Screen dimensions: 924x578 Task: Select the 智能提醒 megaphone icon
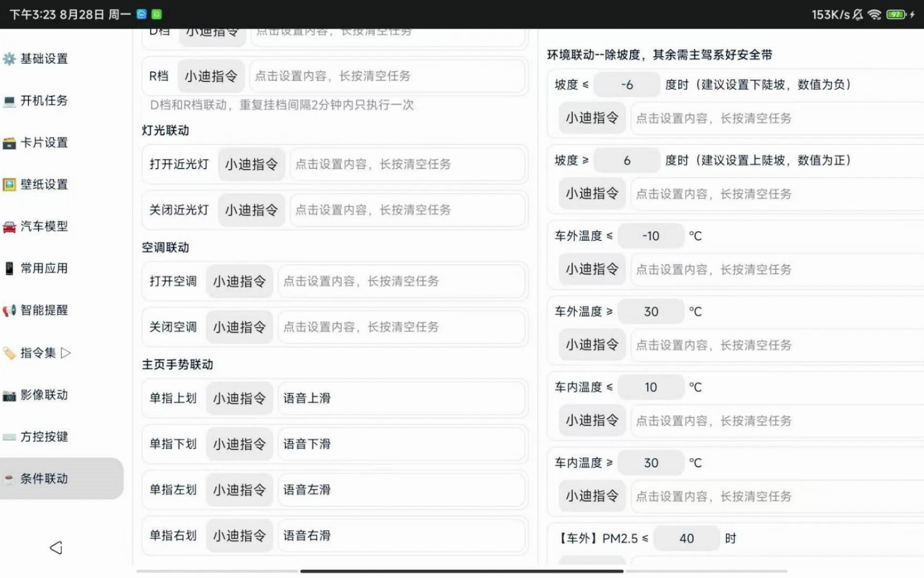pyautogui.click(x=9, y=310)
